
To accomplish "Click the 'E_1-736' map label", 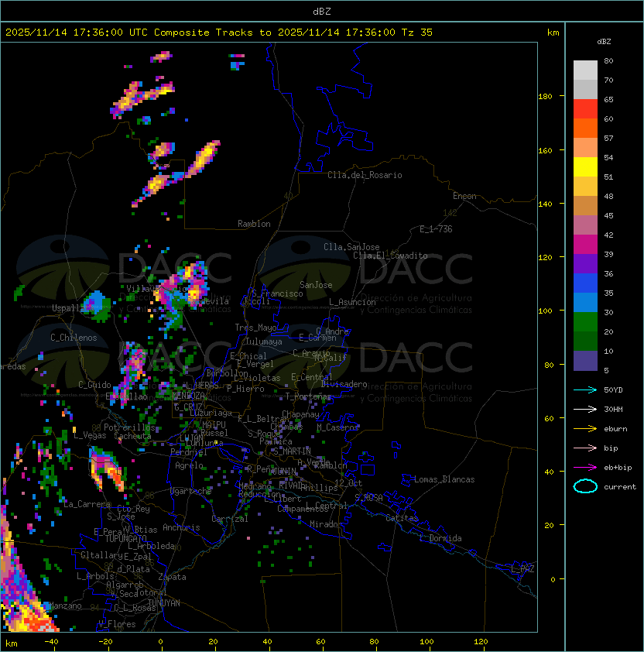I will pos(436,229).
